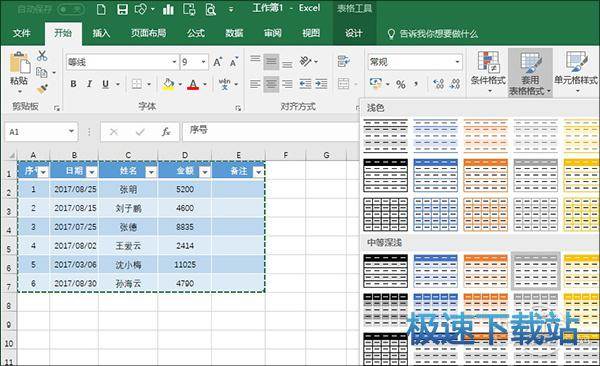Toggle Center horizontal alignment
The height and width of the screenshot is (366, 600).
[271, 84]
